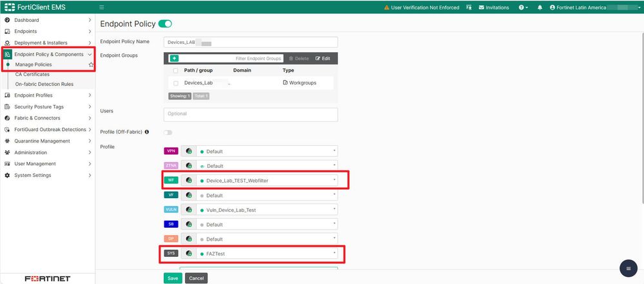Expand the Endpoint Profiles chevron
The width and height of the screenshot is (644, 284).
90,96
